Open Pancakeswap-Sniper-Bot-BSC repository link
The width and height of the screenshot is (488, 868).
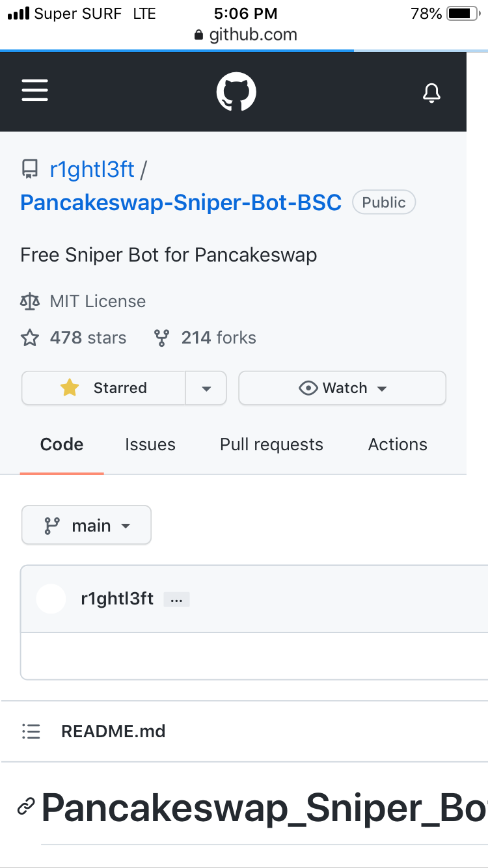click(x=181, y=202)
